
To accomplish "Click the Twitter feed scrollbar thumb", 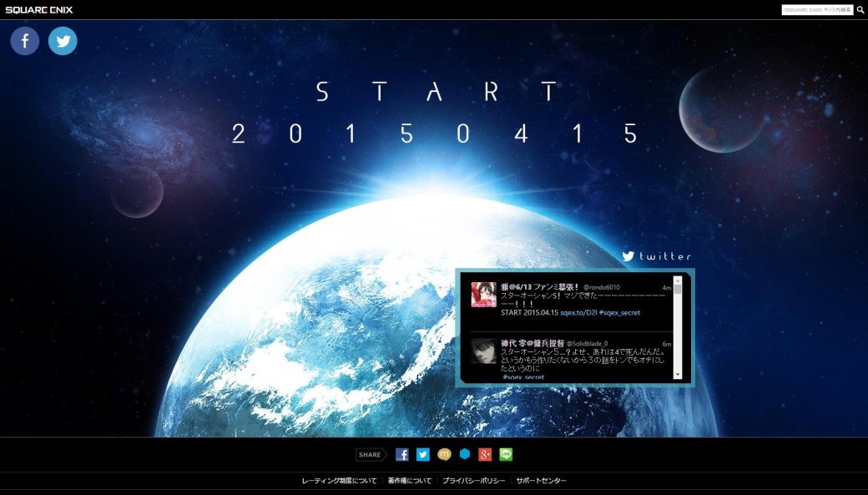I will tap(678, 289).
